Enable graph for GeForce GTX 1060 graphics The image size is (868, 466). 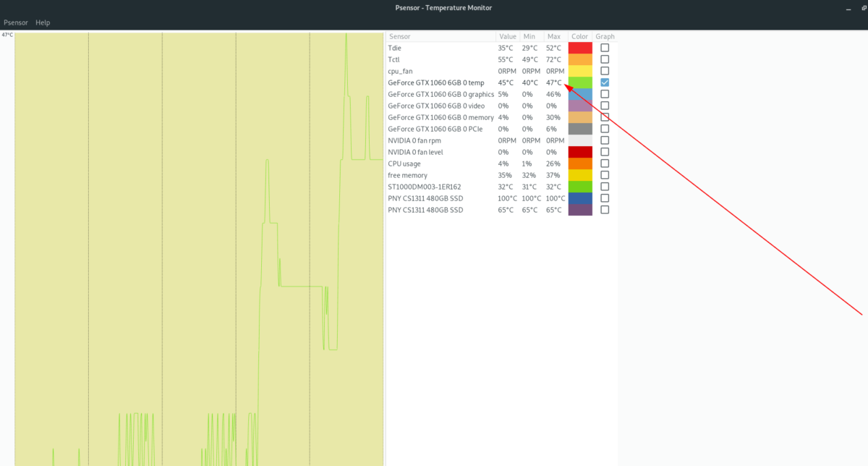tap(605, 94)
